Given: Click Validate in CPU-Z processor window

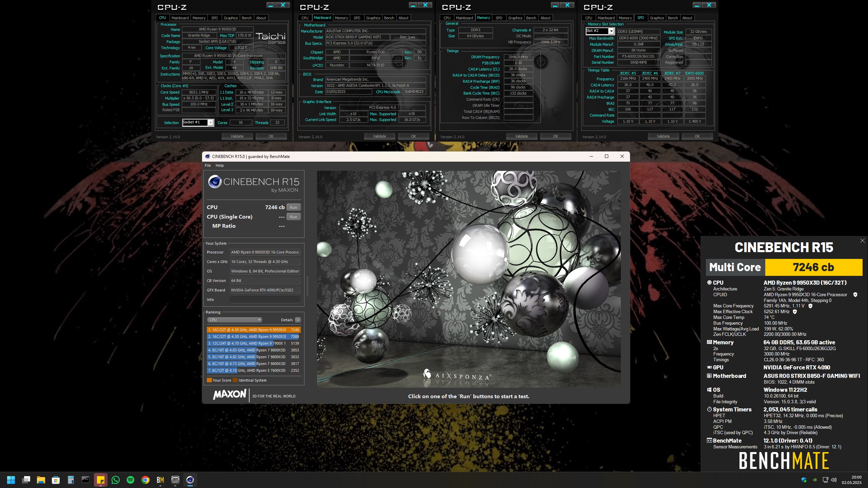Looking at the screenshot, I should [x=237, y=136].
